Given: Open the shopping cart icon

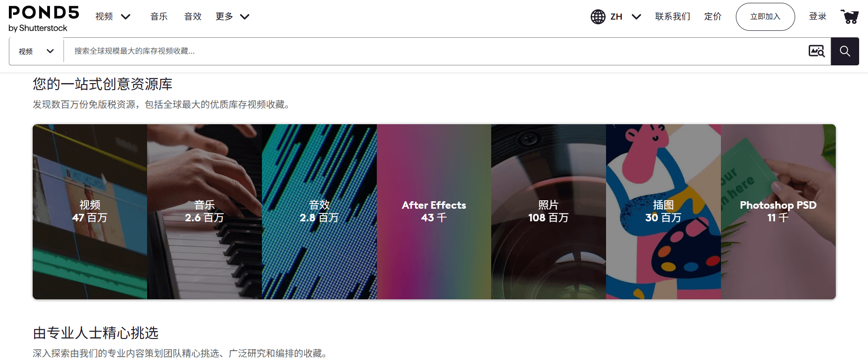Looking at the screenshot, I should pos(849,17).
